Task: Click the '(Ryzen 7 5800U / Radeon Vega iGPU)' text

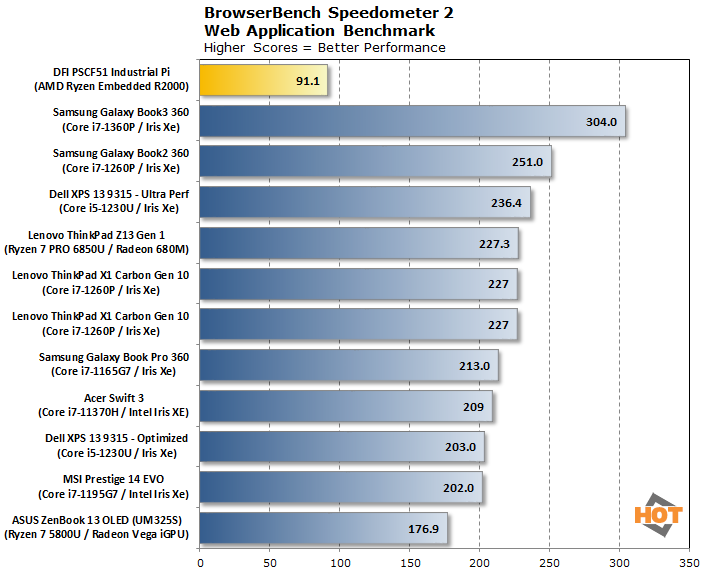Action: point(96,535)
